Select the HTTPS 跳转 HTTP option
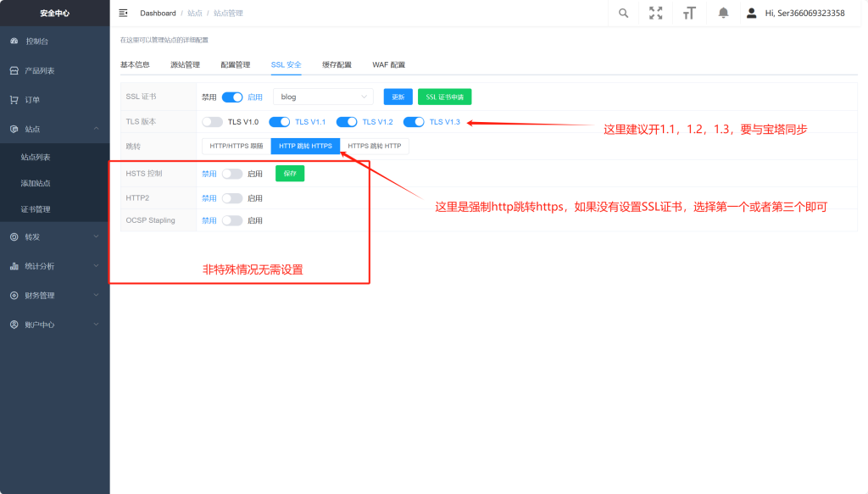Image resolution: width=868 pixels, height=494 pixels. click(x=376, y=146)
